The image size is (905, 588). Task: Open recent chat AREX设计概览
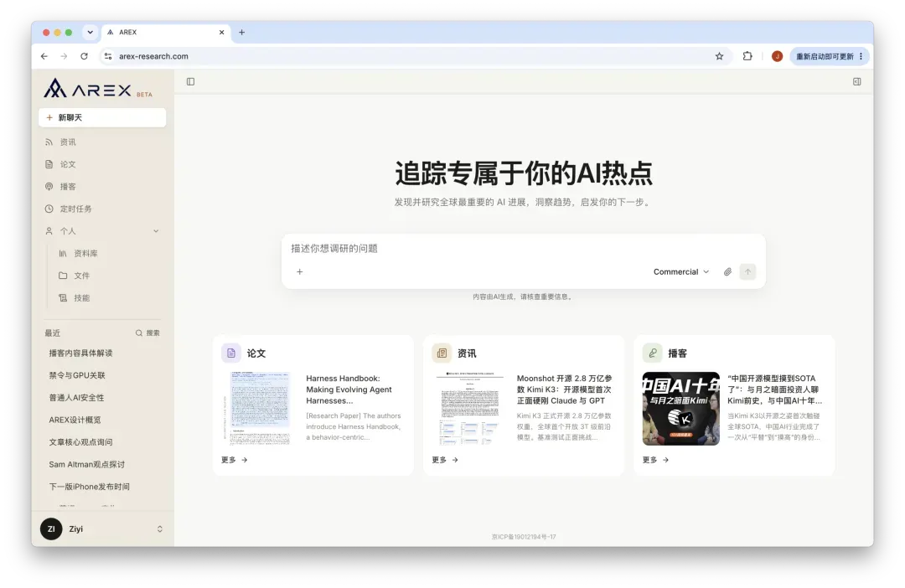click(75, 420)
